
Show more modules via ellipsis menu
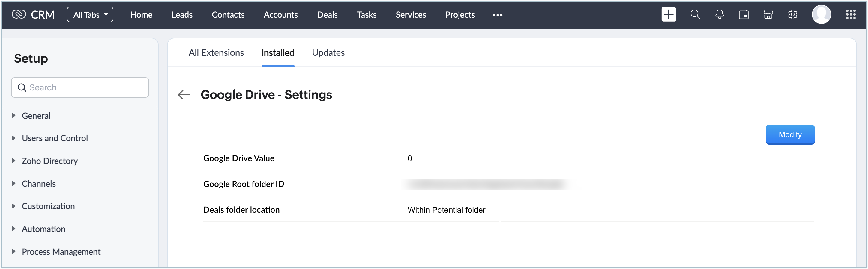coord(497,15)
